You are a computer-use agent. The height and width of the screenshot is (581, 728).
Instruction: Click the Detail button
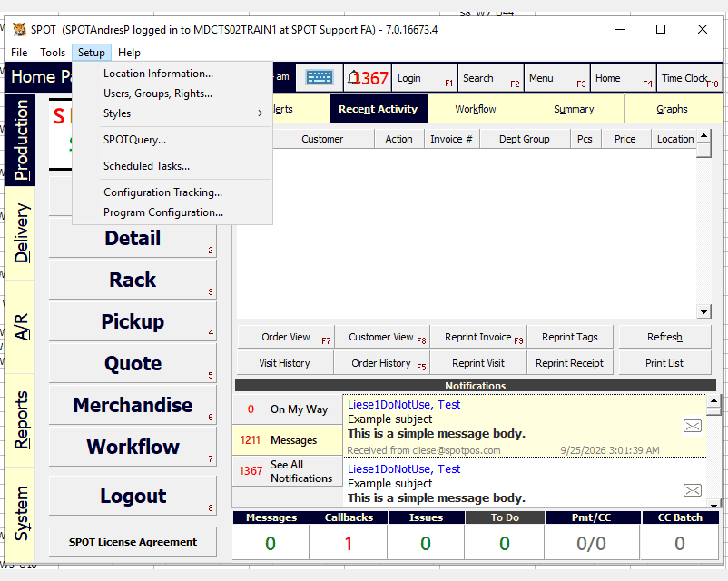pyautogui.click(x=133, y=238)
